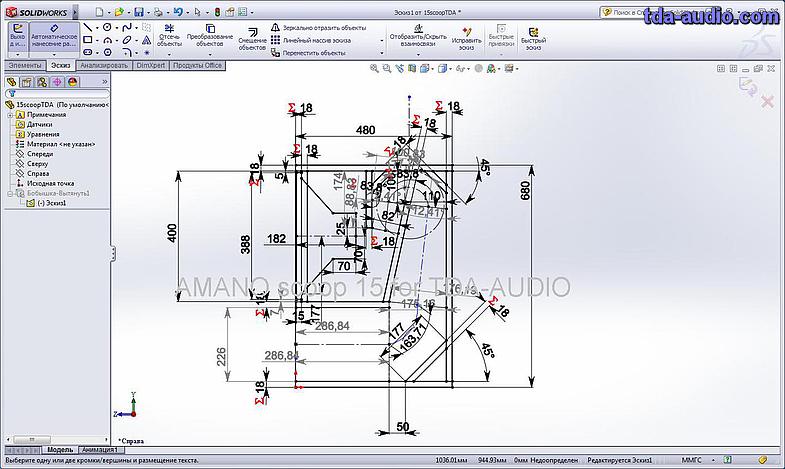
Task: Select the Polygon sketch tool
Action: pos(107,52)
